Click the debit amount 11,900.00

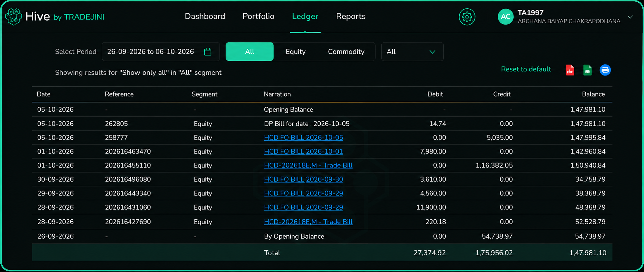pos(431,208)
